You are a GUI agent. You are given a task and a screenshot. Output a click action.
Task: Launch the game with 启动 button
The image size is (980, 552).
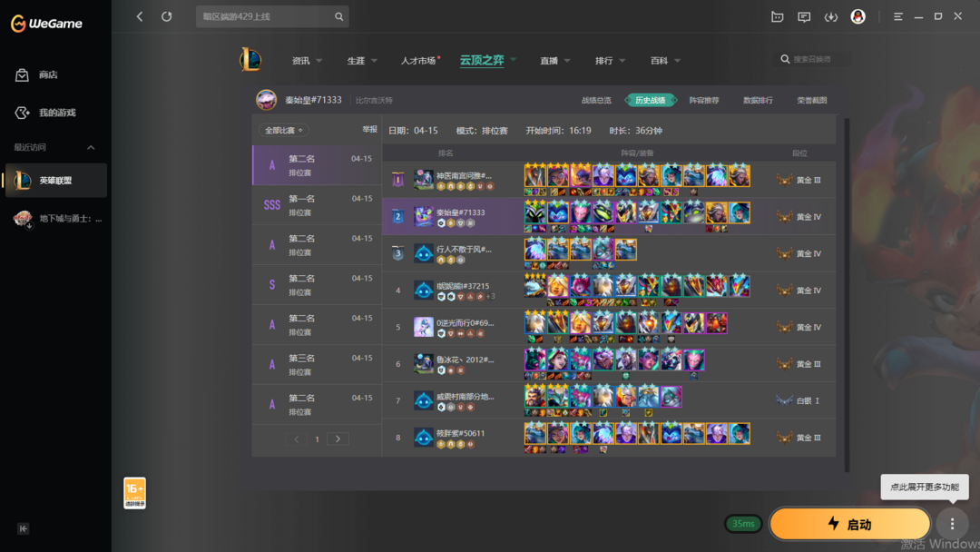point(849,524)
